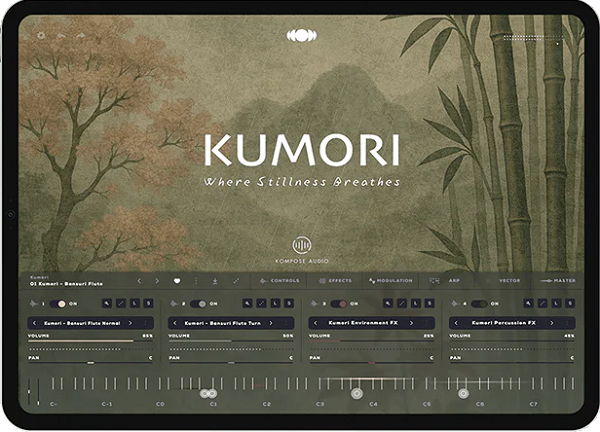Image resolution: width=600 pixels, height=432 pixels.
Task: Next sound for Bansuri Flute Turn layer
Action: click(271, 323)
